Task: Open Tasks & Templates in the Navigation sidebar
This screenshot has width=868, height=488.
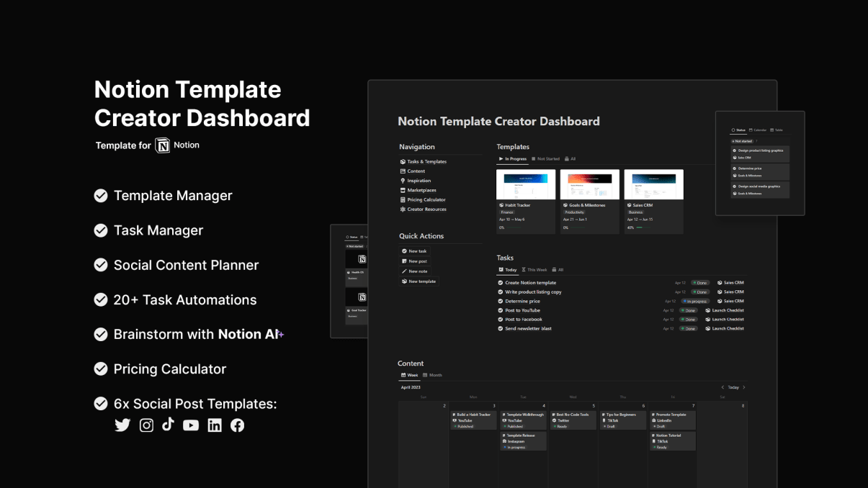Action: 426,161
